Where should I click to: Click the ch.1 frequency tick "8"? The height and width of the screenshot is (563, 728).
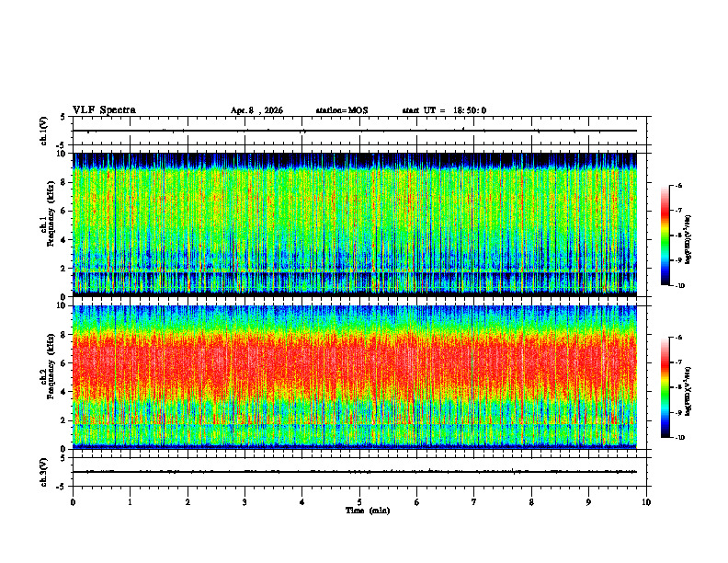[64, 182]
